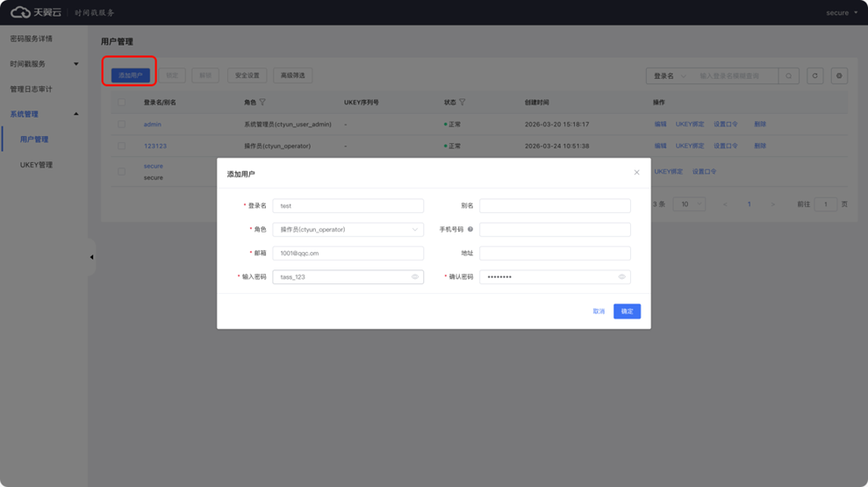Image resolution: width=868 pixels, height=487 pixels.
Task: Click 设置口令 for 123123 row
Action: 726,146
